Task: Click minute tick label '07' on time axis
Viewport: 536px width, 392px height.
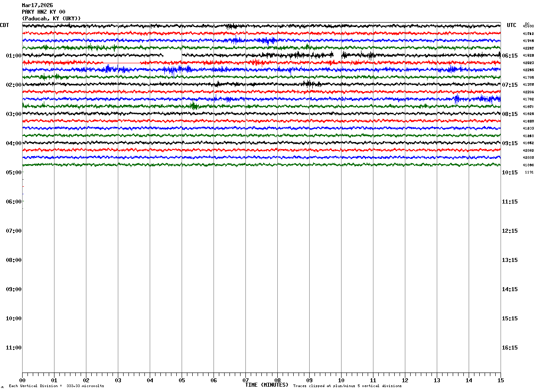Action: pyautogui.click(x=245, y=380)
